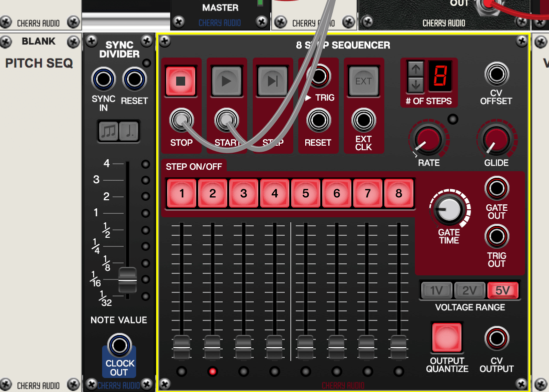Screen dimensions: 549x392
Task: Click the CV Output jack
Action: pos(496,338)
